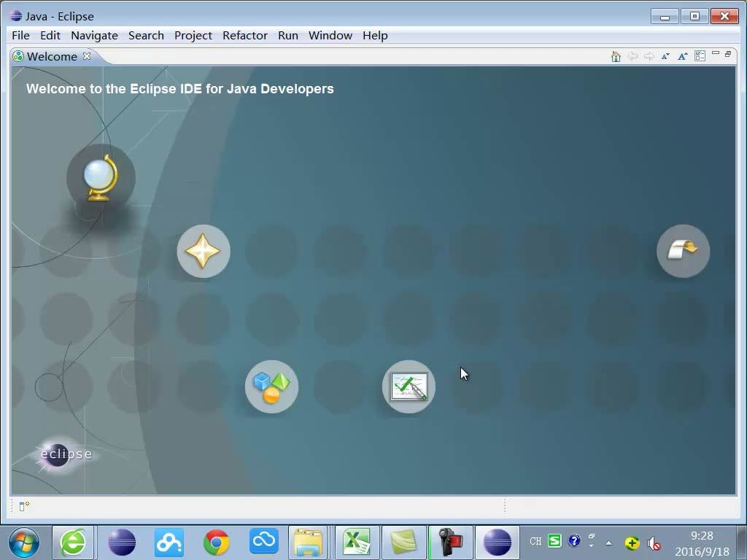
Task: Click the CH language indicator
Action: (535, 541)
